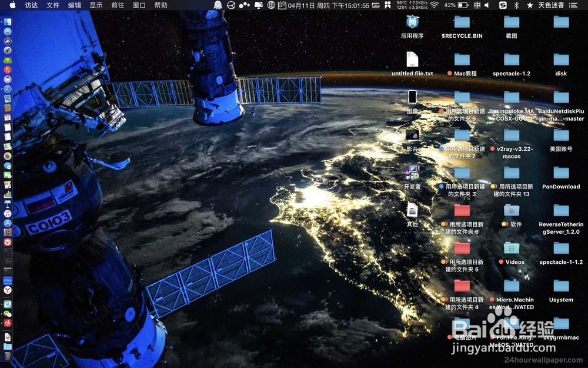Open the 显示 menu
The image size is (588, 368).
click(96, 5)
